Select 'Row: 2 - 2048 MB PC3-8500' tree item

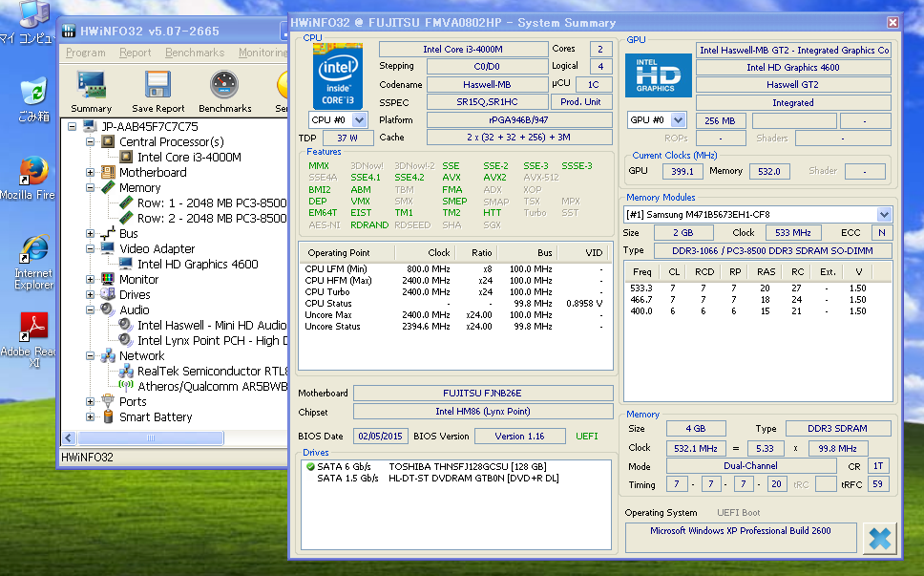(212, 218)
